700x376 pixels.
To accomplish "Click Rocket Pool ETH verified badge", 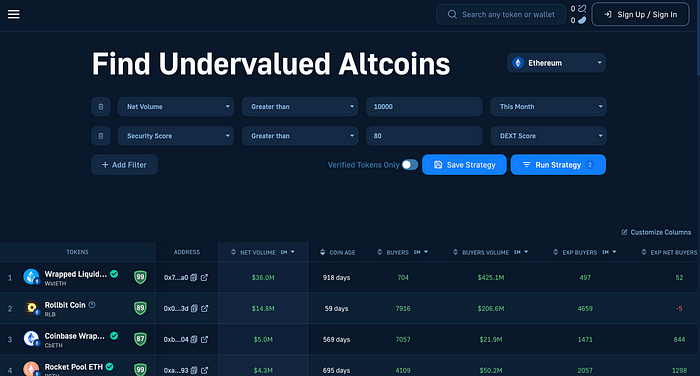I will 109,367.
